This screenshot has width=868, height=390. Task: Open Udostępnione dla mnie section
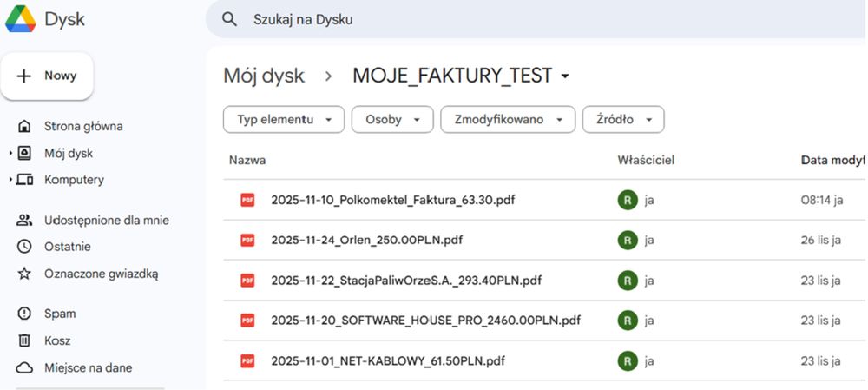click(107, 221)
